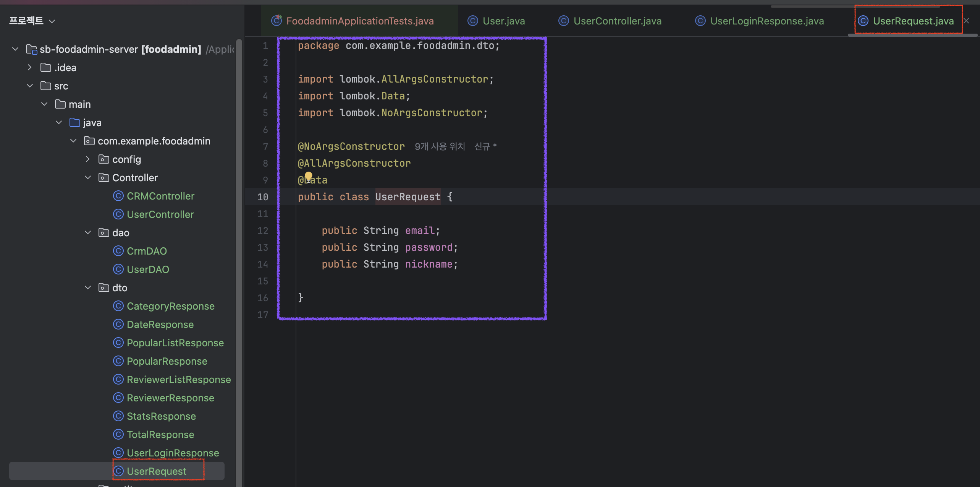Open the 9개 사용 위치 usages hint
The height and width of the screenshot is (487, 980).
coord(440,146)
